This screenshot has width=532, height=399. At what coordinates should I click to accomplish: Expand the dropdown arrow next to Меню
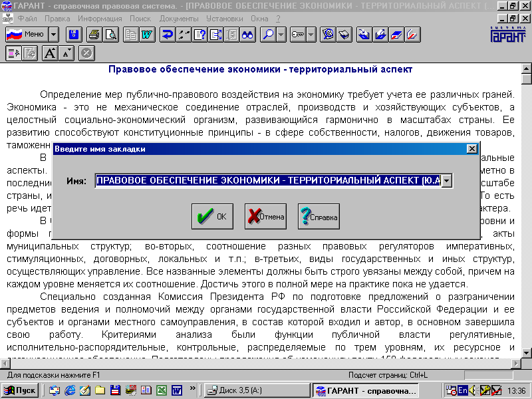54,35
